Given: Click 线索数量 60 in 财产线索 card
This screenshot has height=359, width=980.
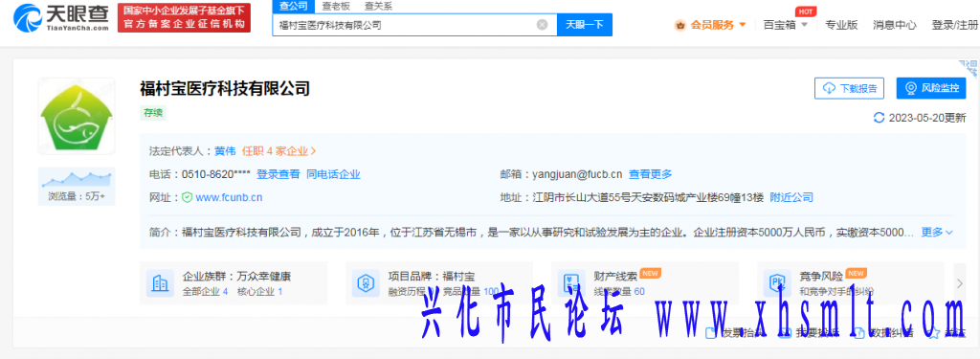Looking at the screenshot, I should (x=619, y=291).
